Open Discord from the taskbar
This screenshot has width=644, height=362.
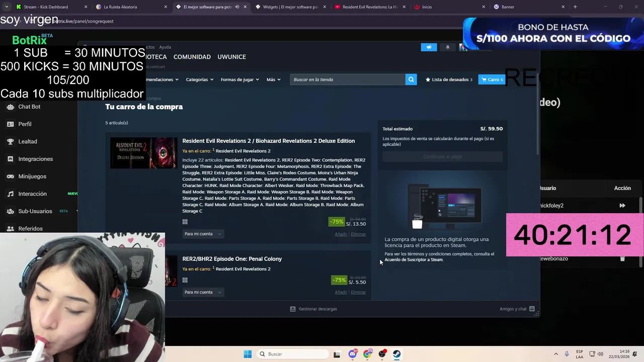(x=352, y=354)
